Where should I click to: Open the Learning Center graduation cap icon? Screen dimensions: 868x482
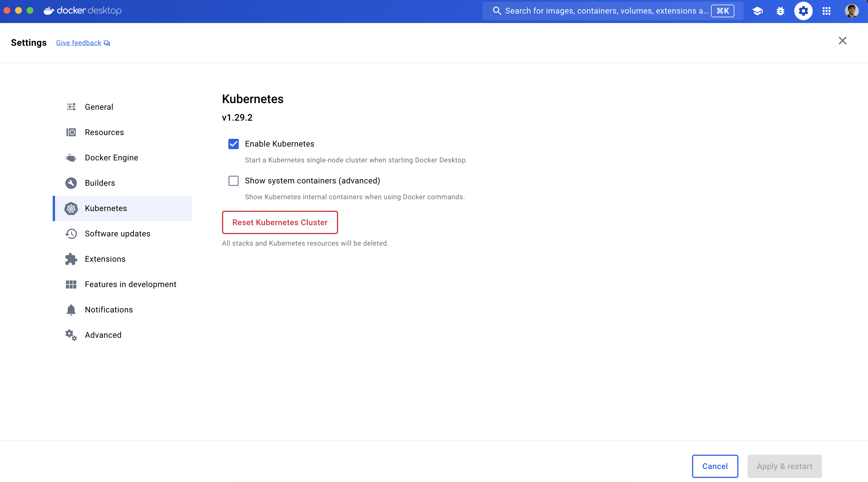(x=758, y=10)
